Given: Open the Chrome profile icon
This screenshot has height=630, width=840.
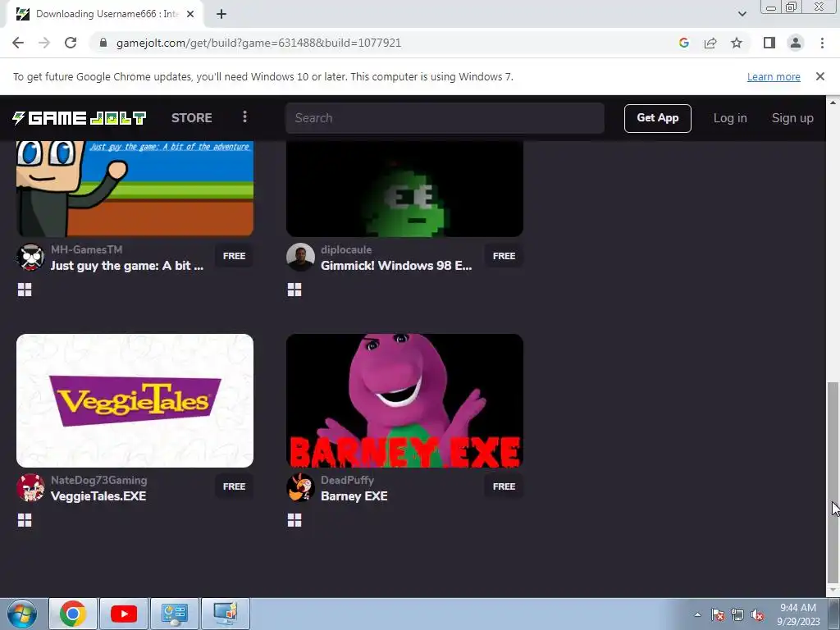Looking at the screenshot, I should pos(796,43).
